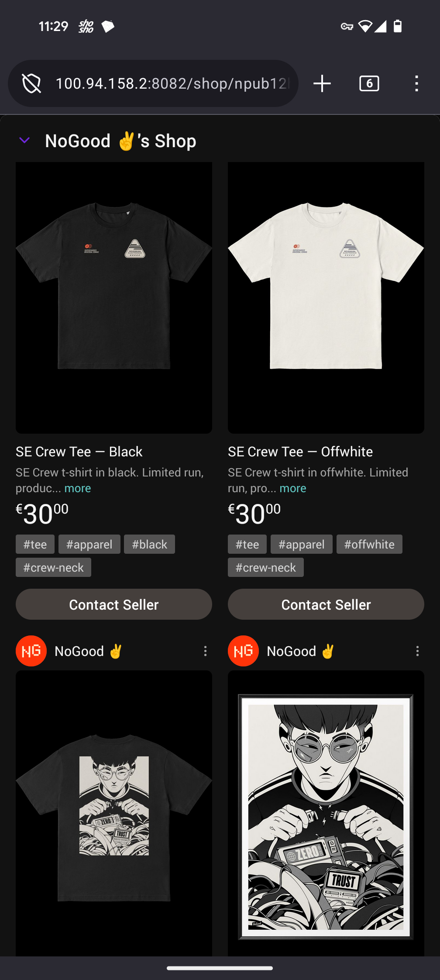The width and height of the screenshot is (440, 980).
Task: Contact Seller for SE Crew Tee Offwhite
Action: (x=326, y=604)
